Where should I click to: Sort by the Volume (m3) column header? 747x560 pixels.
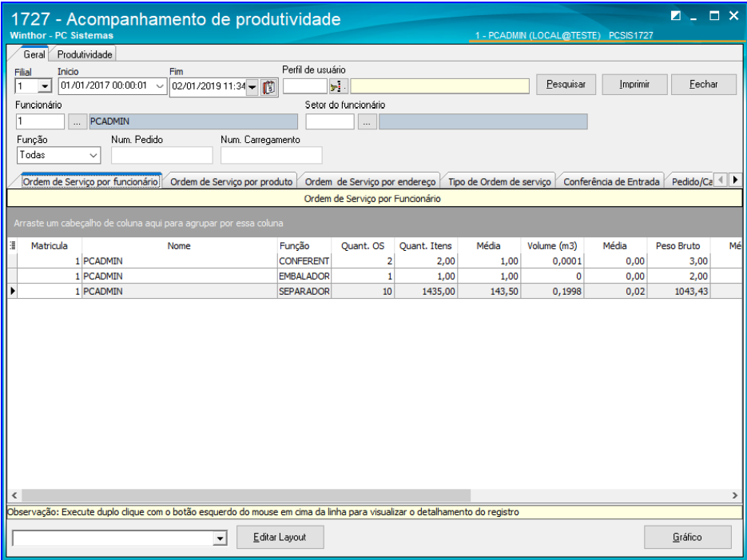(x=552, y=246)
